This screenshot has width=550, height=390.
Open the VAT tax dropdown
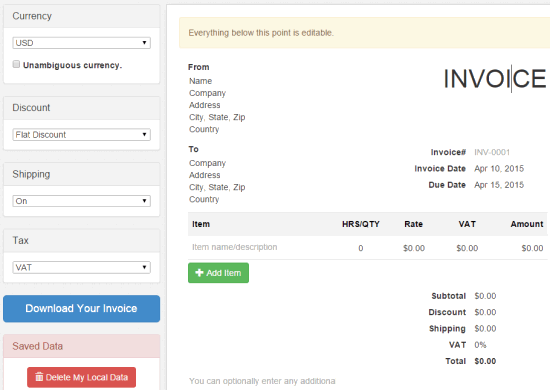click(81, 268)
